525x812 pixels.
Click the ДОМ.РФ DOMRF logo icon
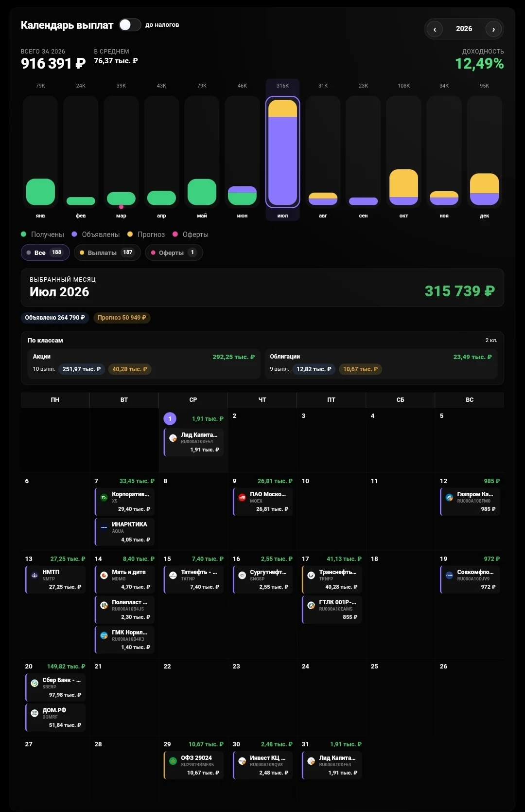(35, 714)
